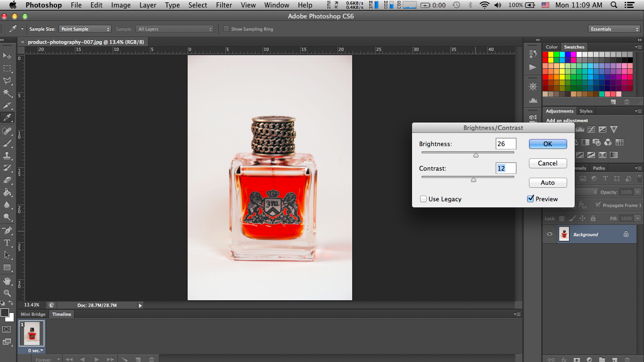Select the Rectangular Marquee tool
Viewport: 644px width, 362px height.
click(7, 68)
